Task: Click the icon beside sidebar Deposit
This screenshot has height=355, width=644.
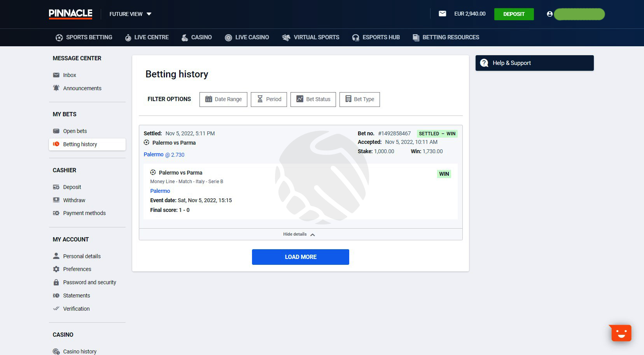Action: tap(56, 187)
